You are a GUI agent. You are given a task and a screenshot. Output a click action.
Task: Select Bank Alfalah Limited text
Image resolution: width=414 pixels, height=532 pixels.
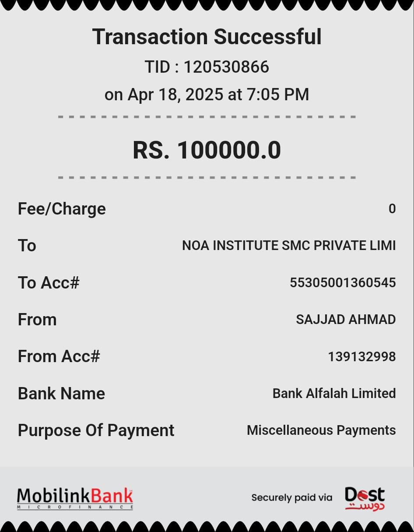334,394
